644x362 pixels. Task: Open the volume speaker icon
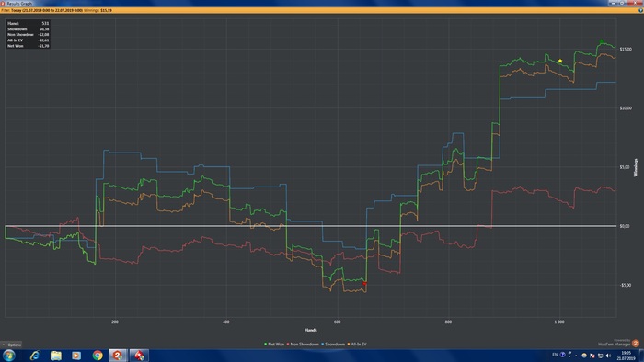[x=608, y=356]
